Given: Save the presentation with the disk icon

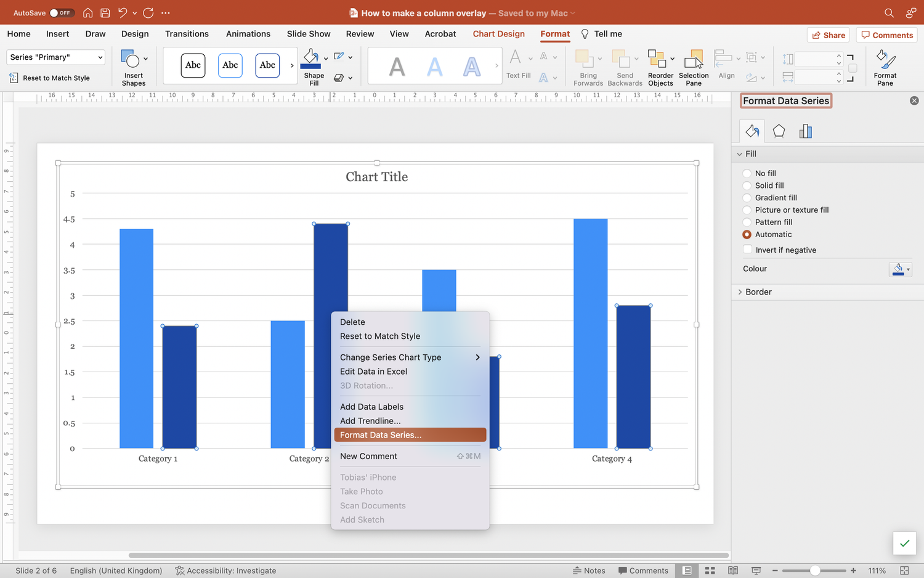Looking at the screenshot, I should click(105, 13).
